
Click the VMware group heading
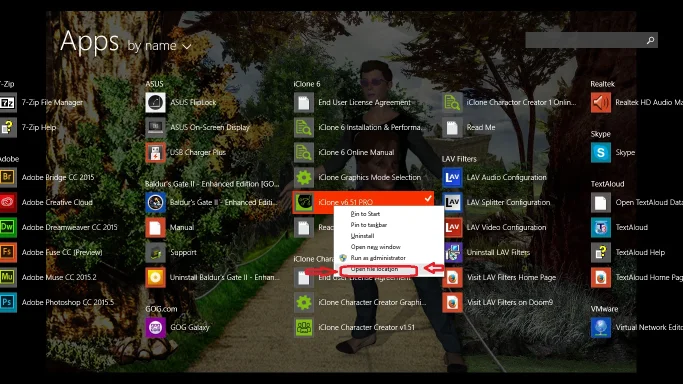(604, 309)
